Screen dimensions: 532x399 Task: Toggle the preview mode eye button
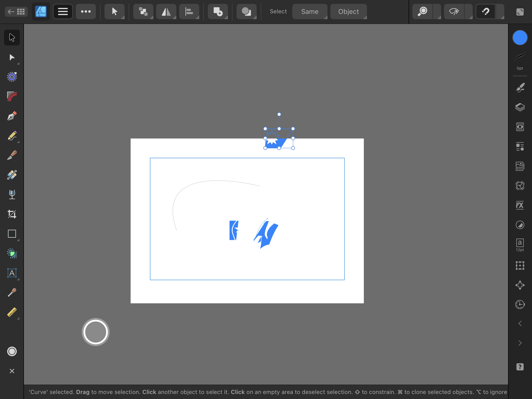point(454,11)
